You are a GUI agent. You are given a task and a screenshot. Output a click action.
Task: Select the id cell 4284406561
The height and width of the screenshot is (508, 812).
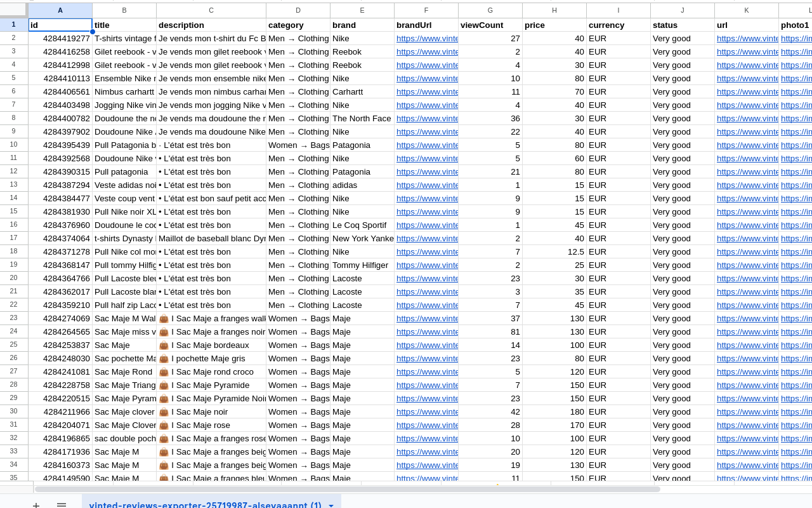tap(60, 91)
